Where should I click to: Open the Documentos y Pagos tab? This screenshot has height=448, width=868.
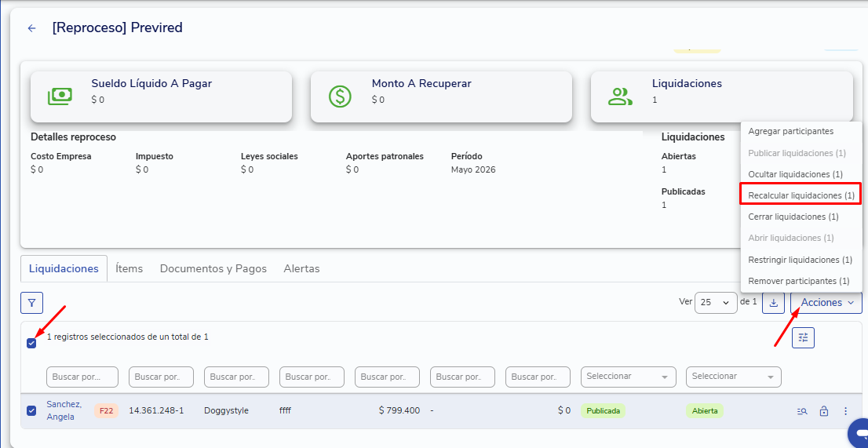[x=213, y=269]
